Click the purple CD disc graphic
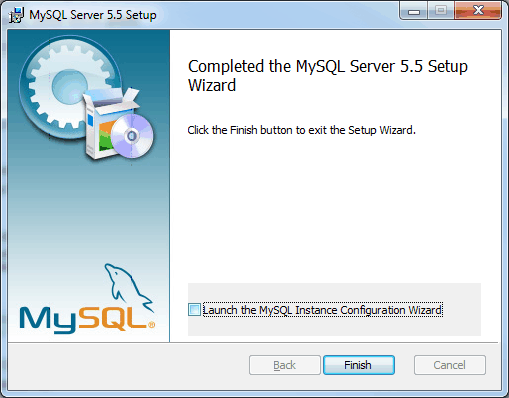The image size is (509, 398). [x=132, y=136]
